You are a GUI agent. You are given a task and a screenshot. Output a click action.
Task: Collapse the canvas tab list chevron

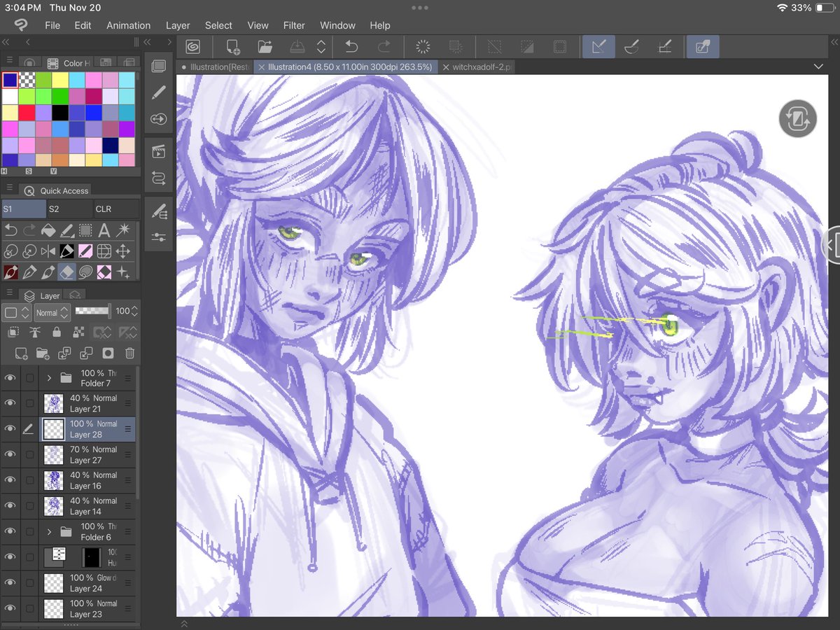[x=818, y=66]
